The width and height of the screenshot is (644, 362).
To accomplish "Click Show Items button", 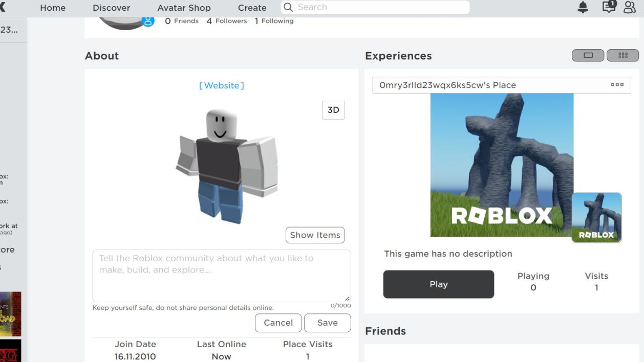I will pyautogui.click(x=315, y=235).
